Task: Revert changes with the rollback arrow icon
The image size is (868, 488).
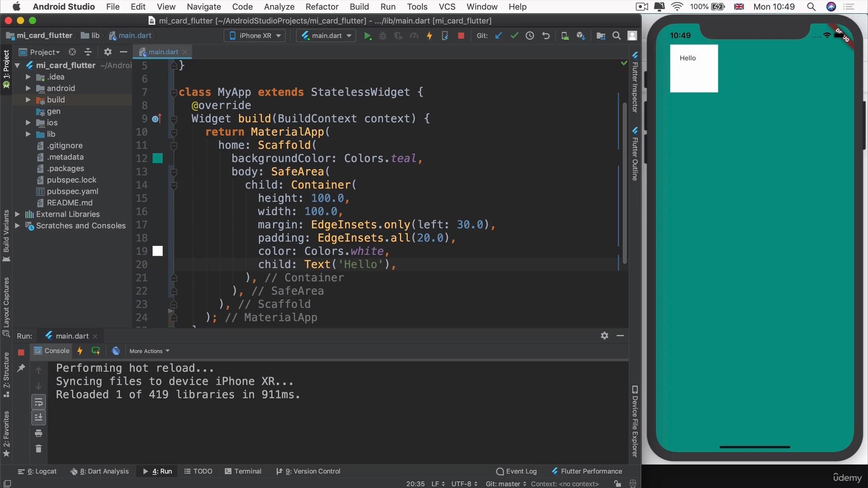Action: pos(546,36)
